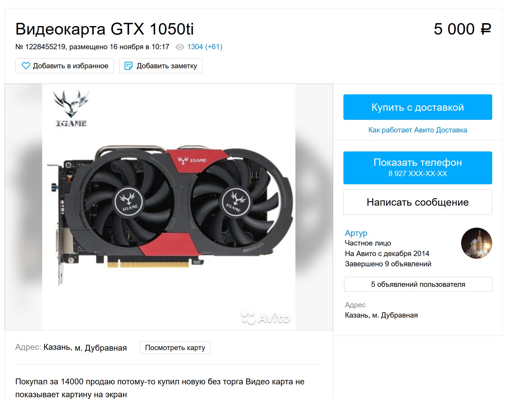Add listing to favorites with Добавить в избранное

(64, 66)
